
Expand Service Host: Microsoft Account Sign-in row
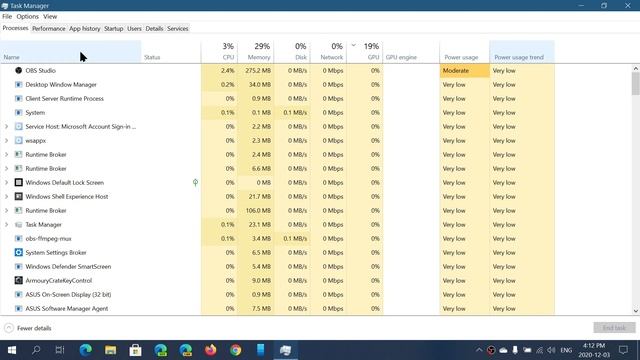click(x=7, y=127)
